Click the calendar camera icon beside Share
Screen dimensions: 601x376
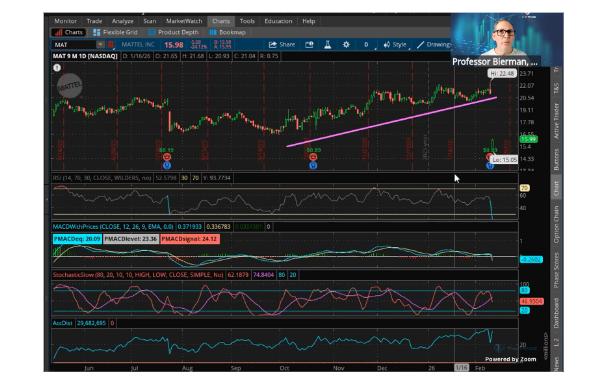pos(309,45)
